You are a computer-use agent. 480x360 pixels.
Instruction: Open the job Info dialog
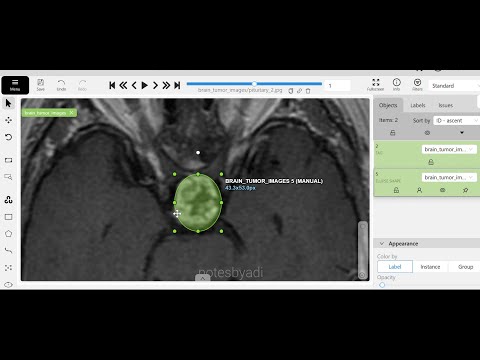[396, 85]
